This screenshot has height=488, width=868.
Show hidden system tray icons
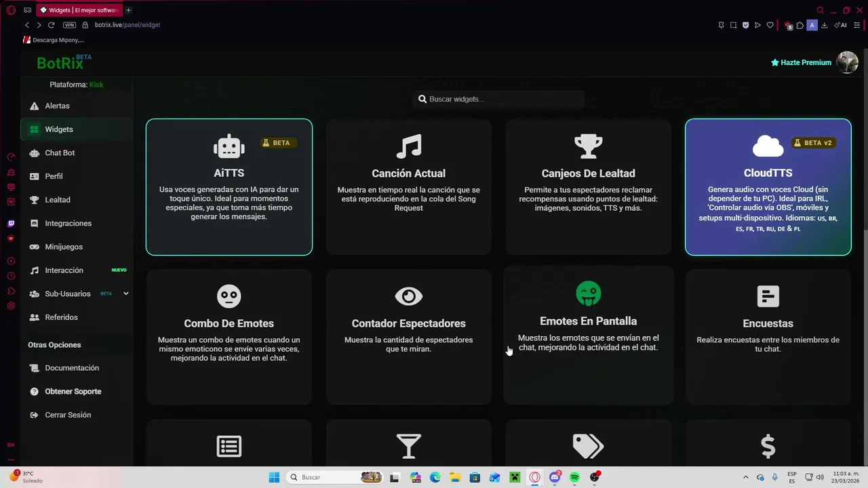click(746, 477)
